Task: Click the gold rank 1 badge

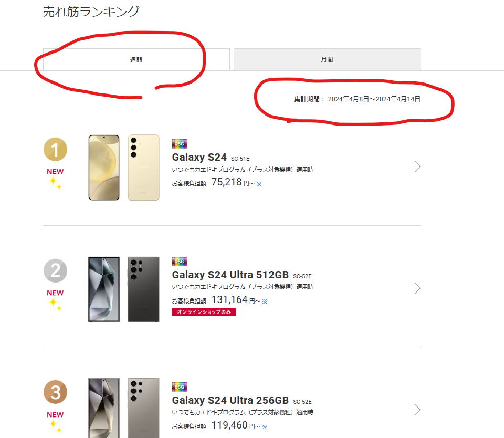Action: click(x=55, y=150)
